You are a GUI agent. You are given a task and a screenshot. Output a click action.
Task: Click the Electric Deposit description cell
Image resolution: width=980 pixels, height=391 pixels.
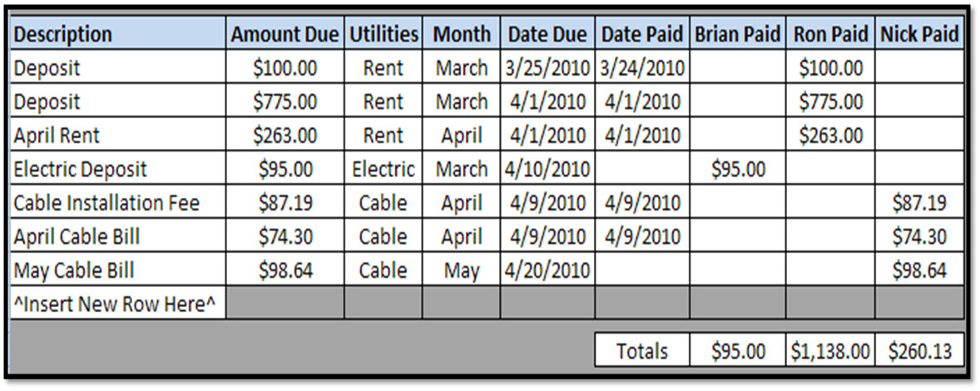pyautogui.click(x=118, y=168)
